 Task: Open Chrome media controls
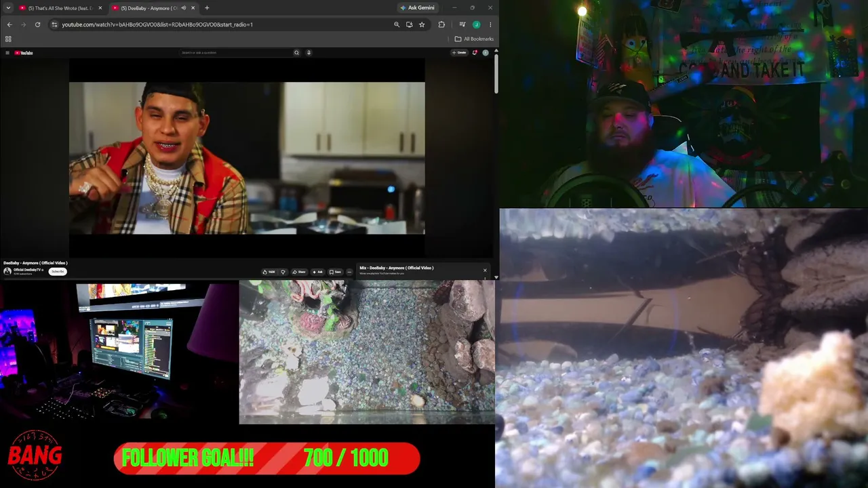click(462, 24)
